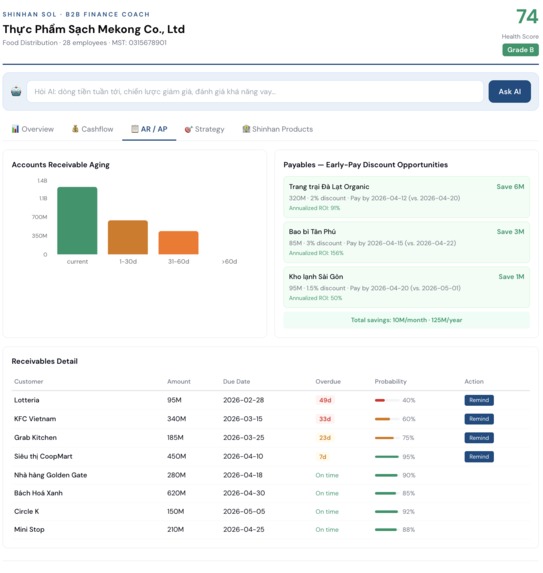Viewport: 543px width, 573px height.
Task: Click the Shinhan Products bank icon
Action: click(246, 129)
